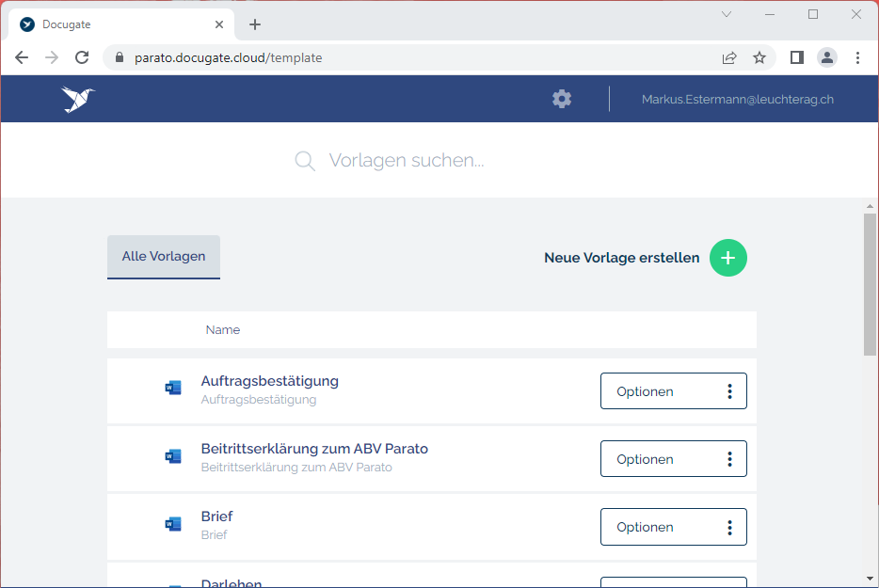Go forward with the browser forward arrow

click(52, 57)
